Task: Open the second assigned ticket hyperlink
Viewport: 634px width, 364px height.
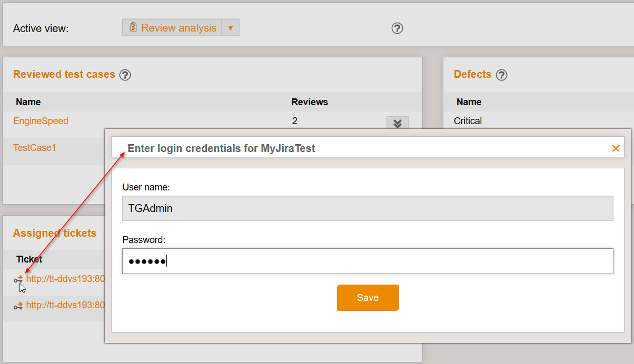Action: (x=64, y=305)
